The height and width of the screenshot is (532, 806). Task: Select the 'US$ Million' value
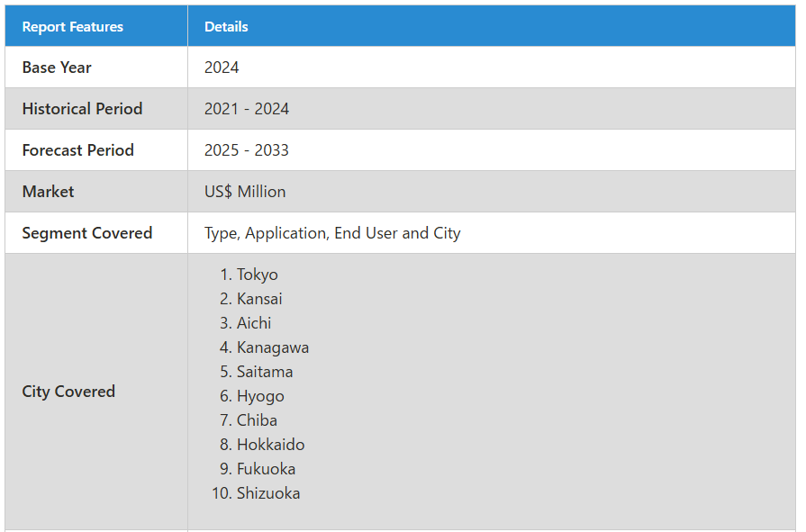tap(245, 191)
